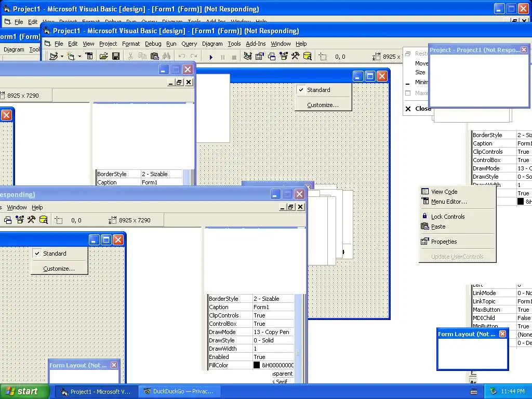This screenshot has width=532, height=399.
Task: Open the Enabled 'True' value cell
Action: pos(273,357)
